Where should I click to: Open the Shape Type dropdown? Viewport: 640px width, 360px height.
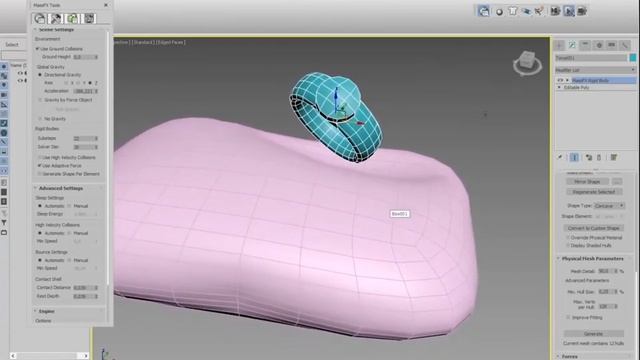point(609,205)
